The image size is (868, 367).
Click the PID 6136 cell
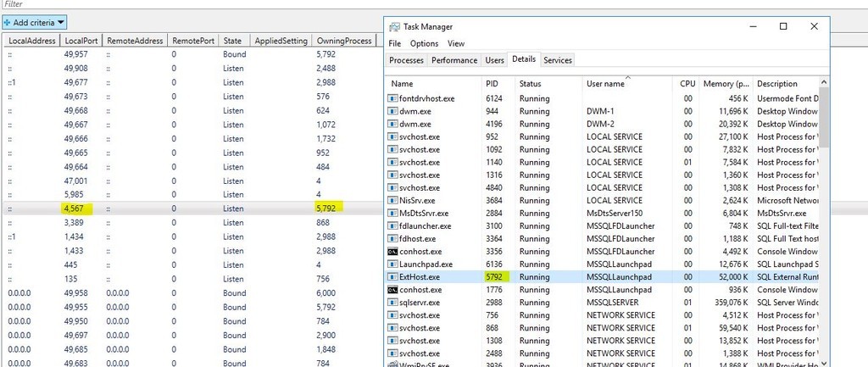494,264
